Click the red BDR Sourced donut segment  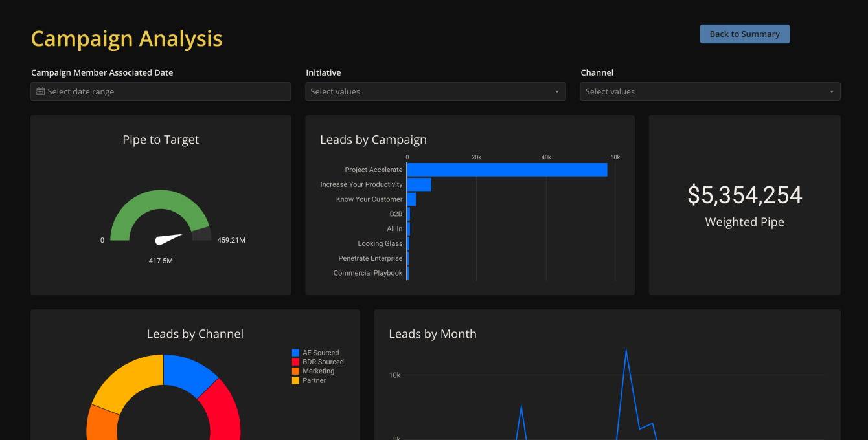[222, 411]
